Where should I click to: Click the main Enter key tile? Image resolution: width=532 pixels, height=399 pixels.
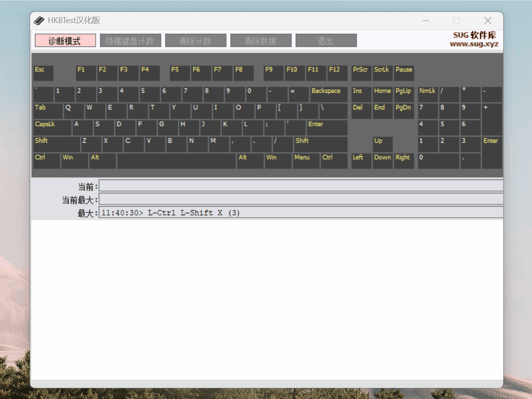(327, 128)
